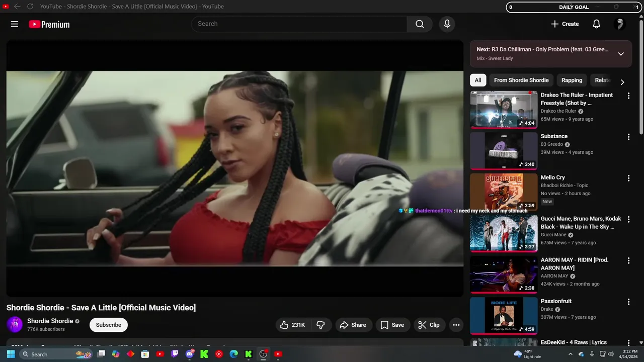Open the 03 Greedo channel link
Image resolution: width=644 pixels, height=362 pixels.
552,144
